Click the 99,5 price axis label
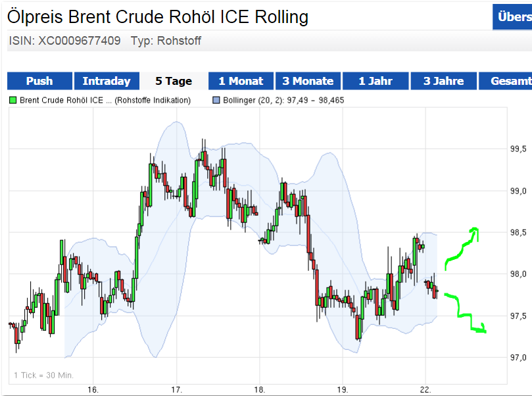 click(519, 149)
